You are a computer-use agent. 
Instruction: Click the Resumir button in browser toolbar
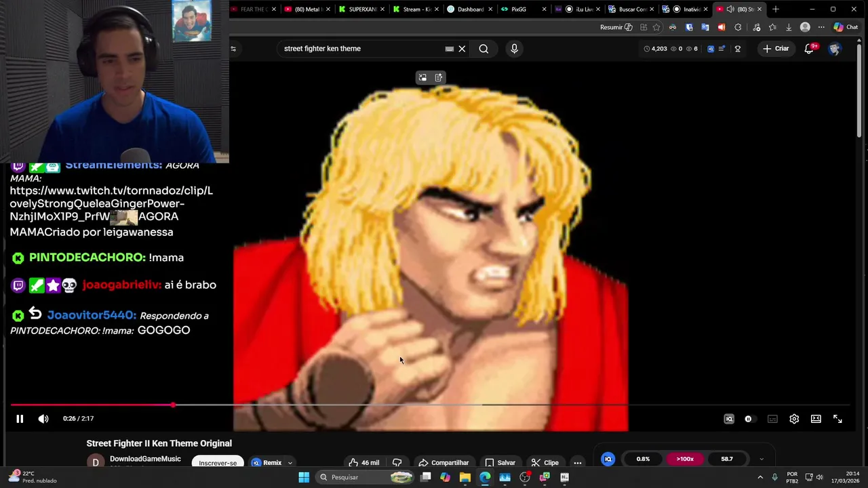[x=616, y=27]
